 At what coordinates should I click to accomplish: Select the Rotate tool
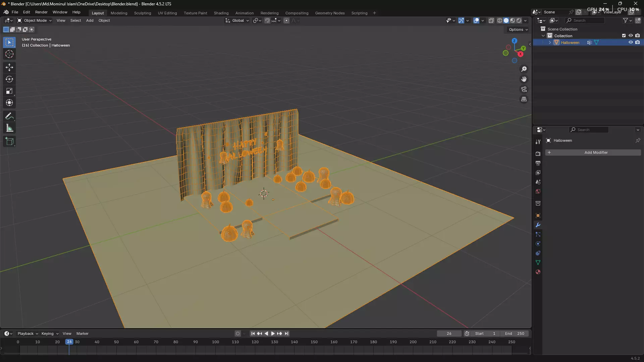click(x=9, y=79)
